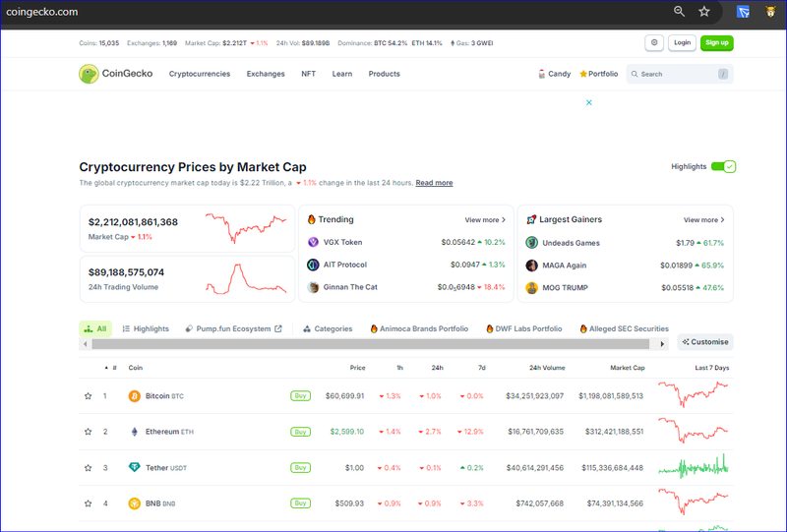This screenshot has width=787, height=532.
Task: Click the Ethereum diamond logo icon
Action: 134,432
